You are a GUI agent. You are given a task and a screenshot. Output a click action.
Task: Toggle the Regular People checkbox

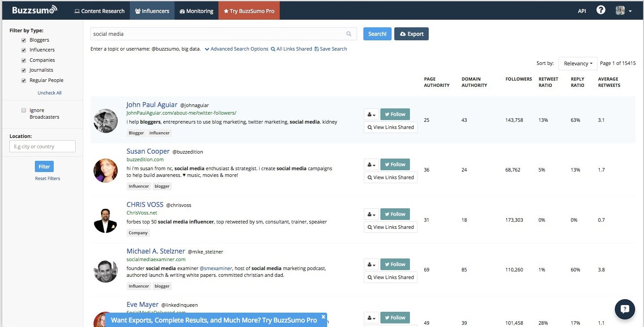[x=24, y=80]
